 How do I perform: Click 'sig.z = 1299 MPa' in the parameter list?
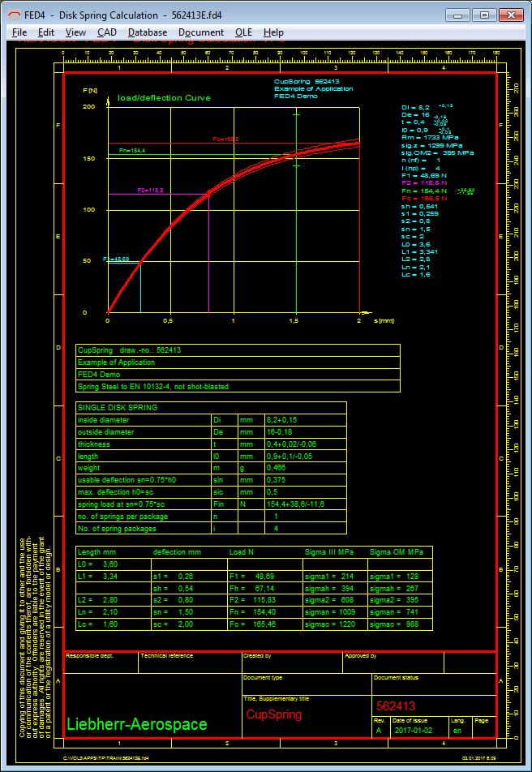(x=431, y=145)
